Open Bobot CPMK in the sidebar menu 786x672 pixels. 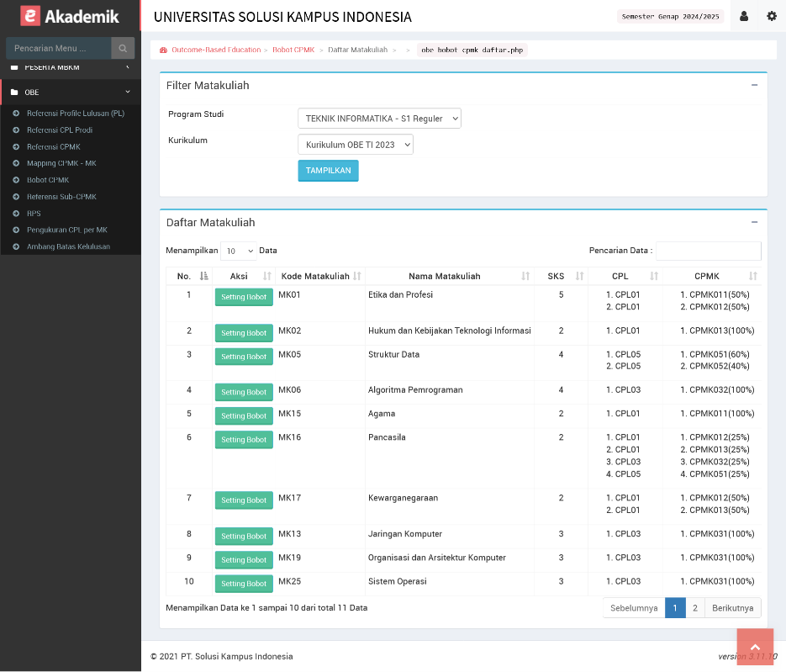(47, 180)
